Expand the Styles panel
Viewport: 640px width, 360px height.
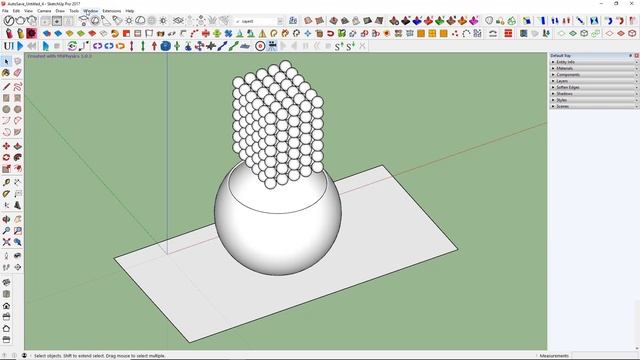(594, 100)
